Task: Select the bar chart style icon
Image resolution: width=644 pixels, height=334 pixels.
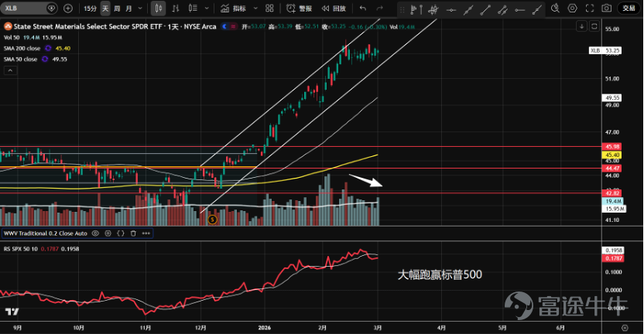Action: tap(176, 9)
